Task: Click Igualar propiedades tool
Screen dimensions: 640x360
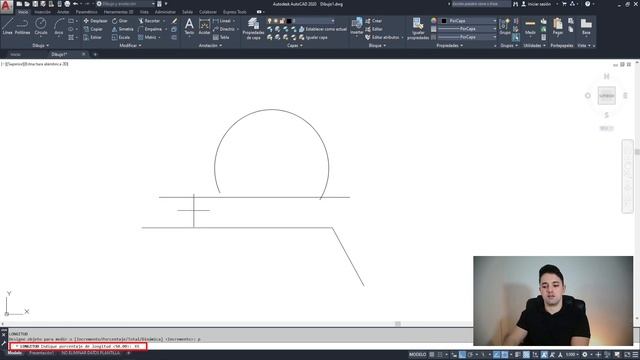Action: (x=418, y=29)
